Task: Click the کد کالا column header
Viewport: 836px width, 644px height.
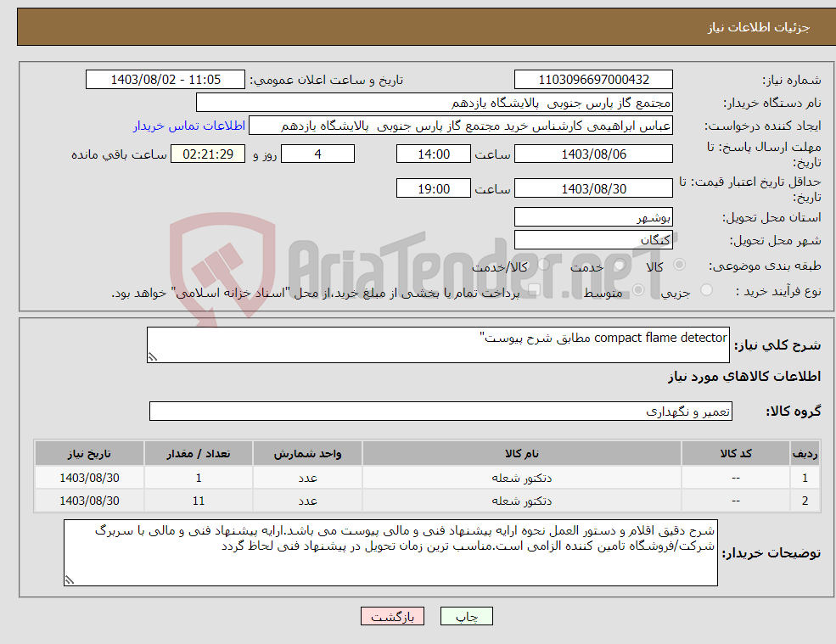Action: point(736,453)
